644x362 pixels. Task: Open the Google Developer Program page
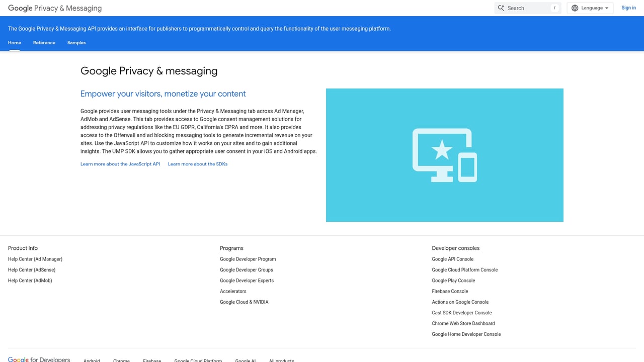[248, 259]
